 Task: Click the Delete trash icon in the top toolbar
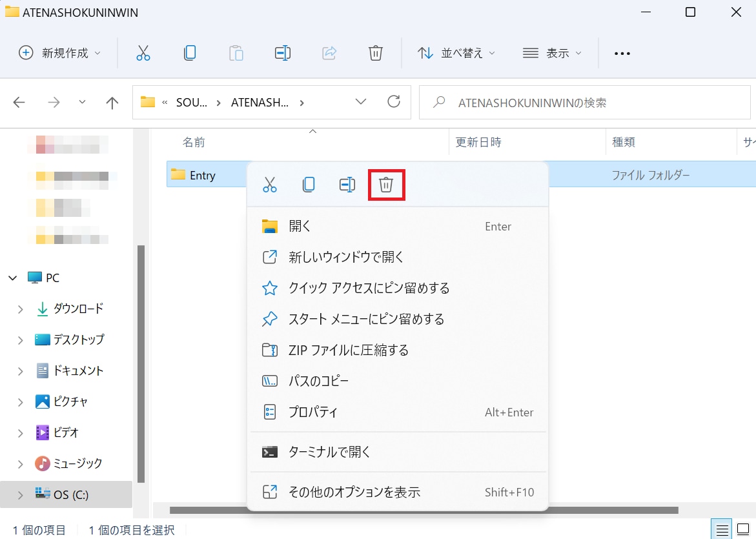[376, 52]
